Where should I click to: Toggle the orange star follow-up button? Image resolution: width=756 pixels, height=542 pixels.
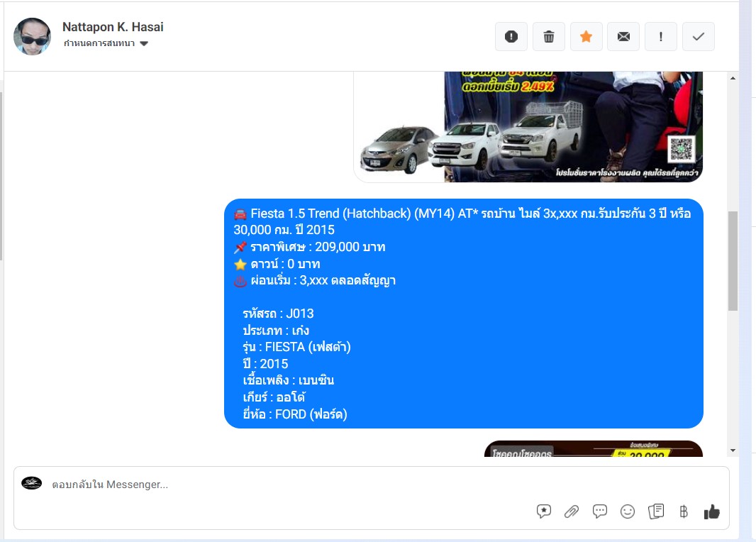click(x=587, y=37)
